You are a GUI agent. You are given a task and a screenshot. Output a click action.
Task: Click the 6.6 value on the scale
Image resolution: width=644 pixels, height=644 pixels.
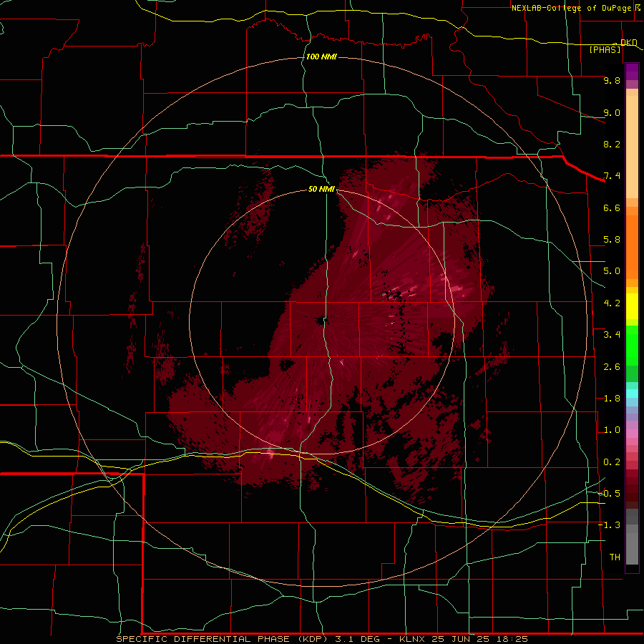[612, 208]
